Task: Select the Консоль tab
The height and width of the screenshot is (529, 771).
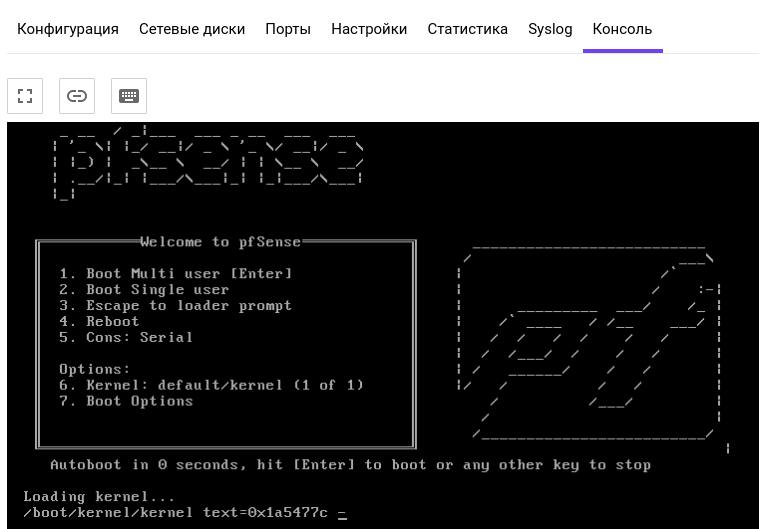Action: click(x=622, y=29)
